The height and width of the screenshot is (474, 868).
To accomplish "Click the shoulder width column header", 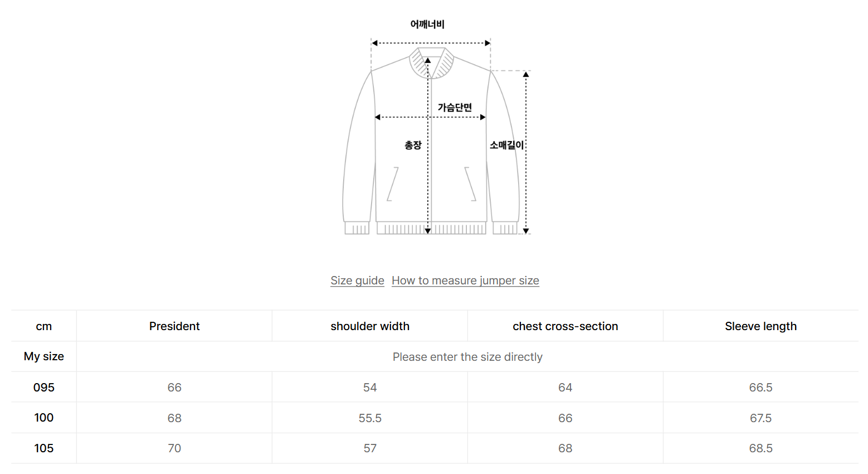I will coord(369,326).
